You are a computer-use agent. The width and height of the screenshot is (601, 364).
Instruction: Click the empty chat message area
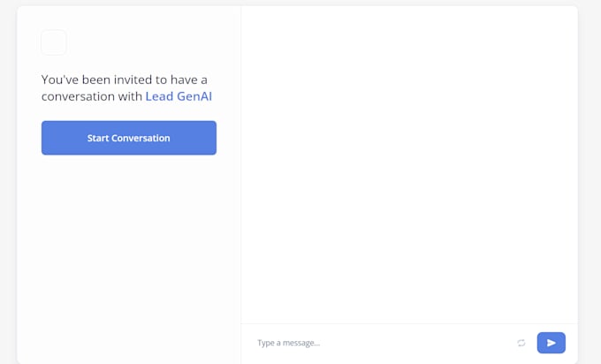coord(409,168)
